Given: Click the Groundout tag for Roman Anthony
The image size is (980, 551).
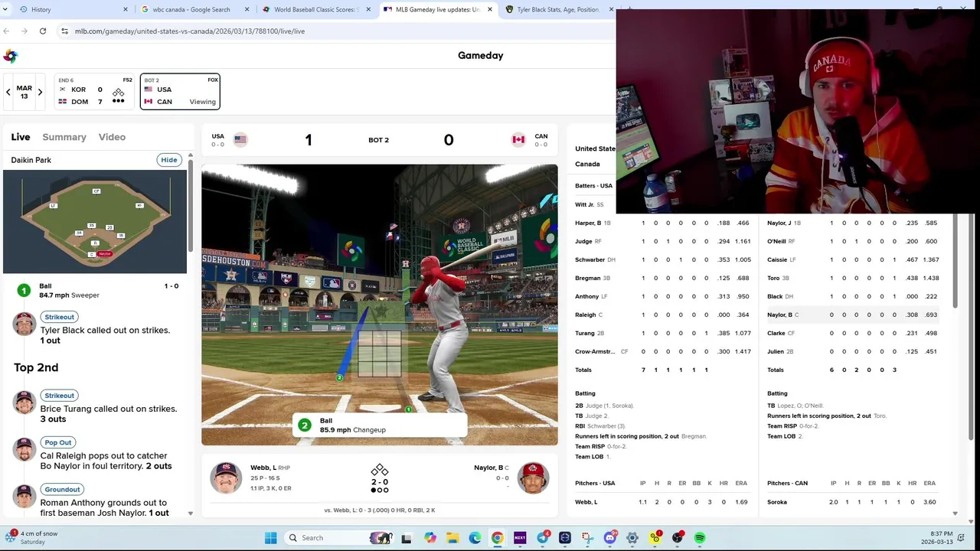Looking at the screenshot, I should click(x=62, y=489).
